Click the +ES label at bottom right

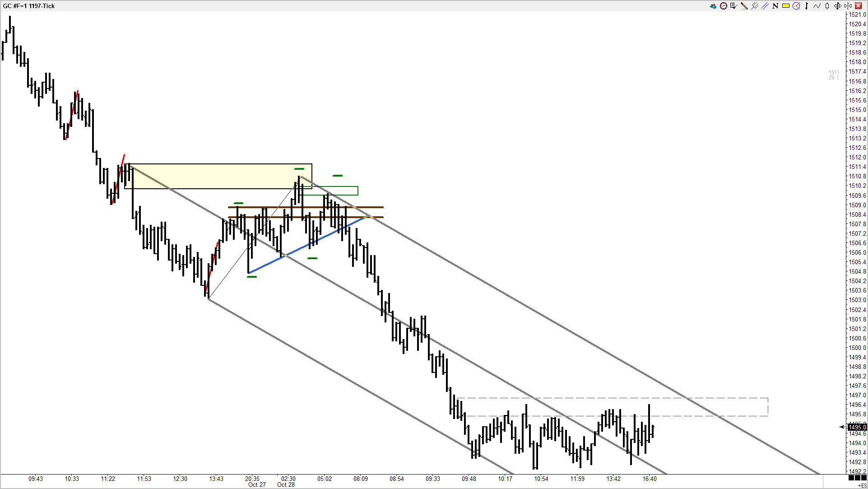[862, 486]
